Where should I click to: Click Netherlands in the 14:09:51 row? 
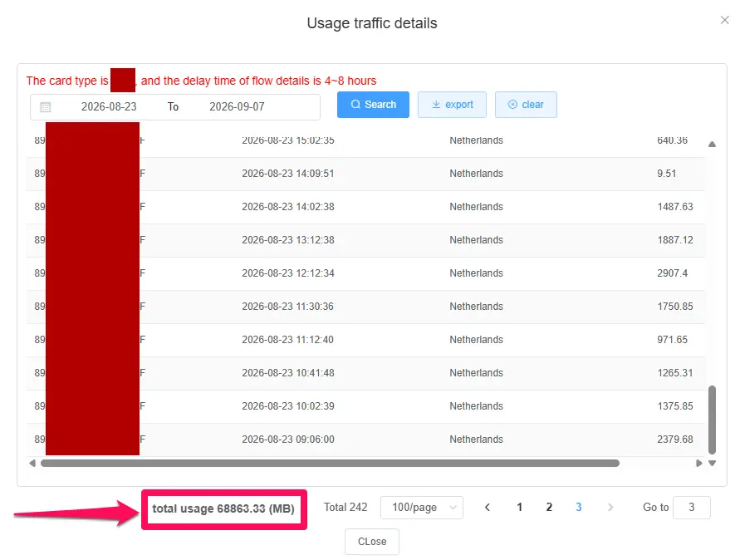pyautogui.click(x=476, y=174)
